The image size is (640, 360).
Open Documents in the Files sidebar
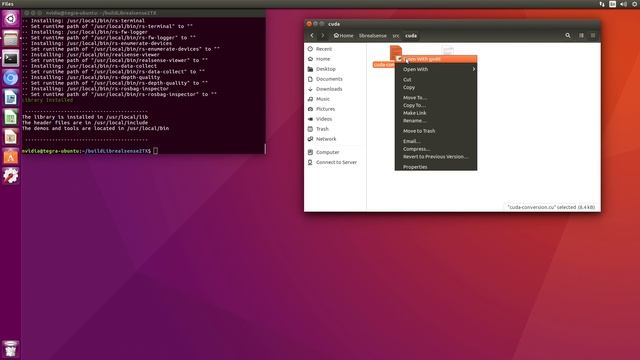329,79
